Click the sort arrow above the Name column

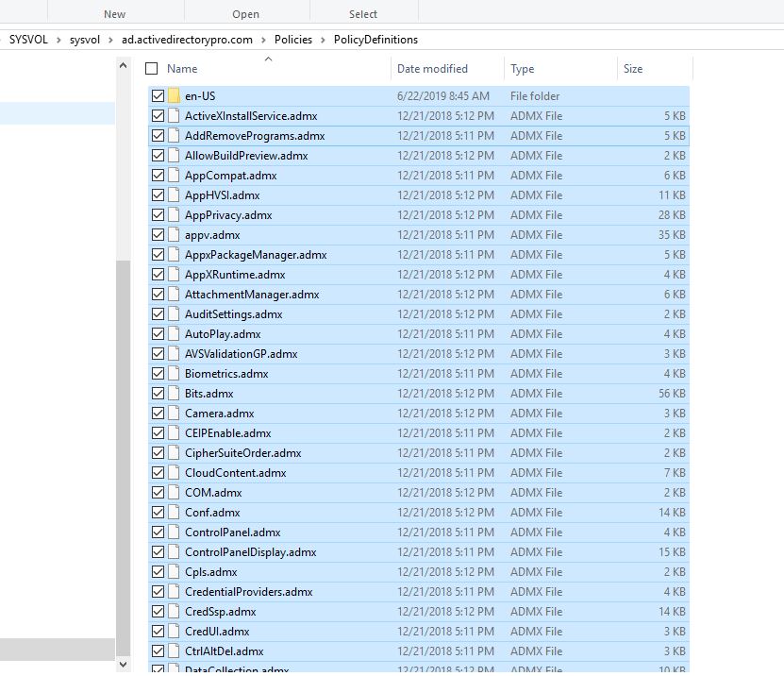(269, 59)
